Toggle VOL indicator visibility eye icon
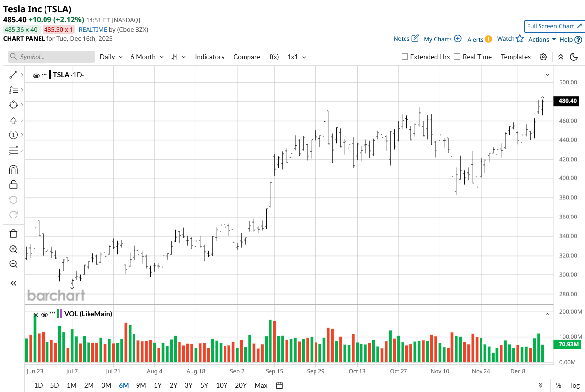The height and width of the screenshot is (392, 585). click(x=45, y=315)
